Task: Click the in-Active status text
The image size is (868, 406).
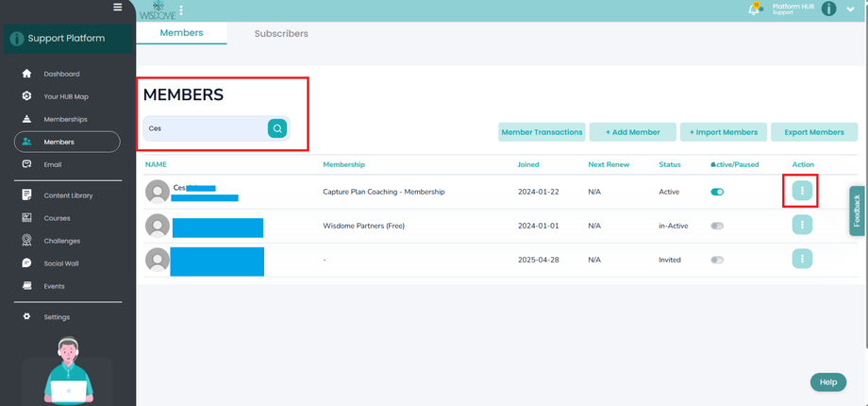Action: [x=673, y=226]
